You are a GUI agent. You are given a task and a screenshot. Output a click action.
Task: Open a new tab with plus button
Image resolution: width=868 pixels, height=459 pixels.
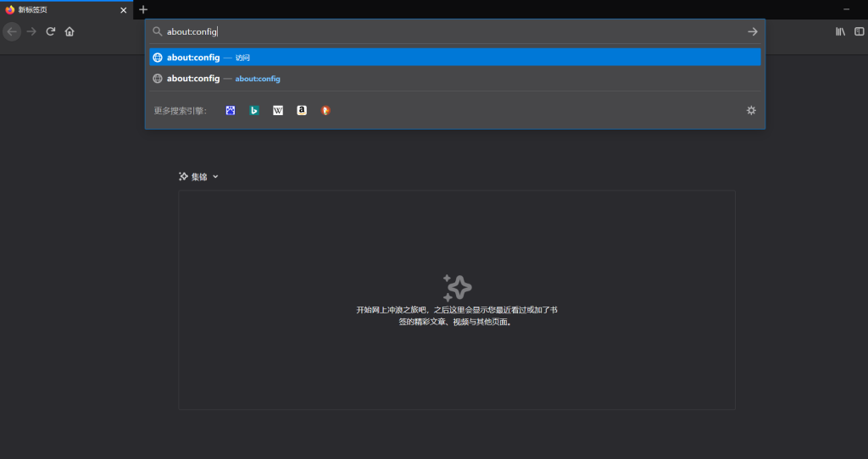click(x=143, y=9)
